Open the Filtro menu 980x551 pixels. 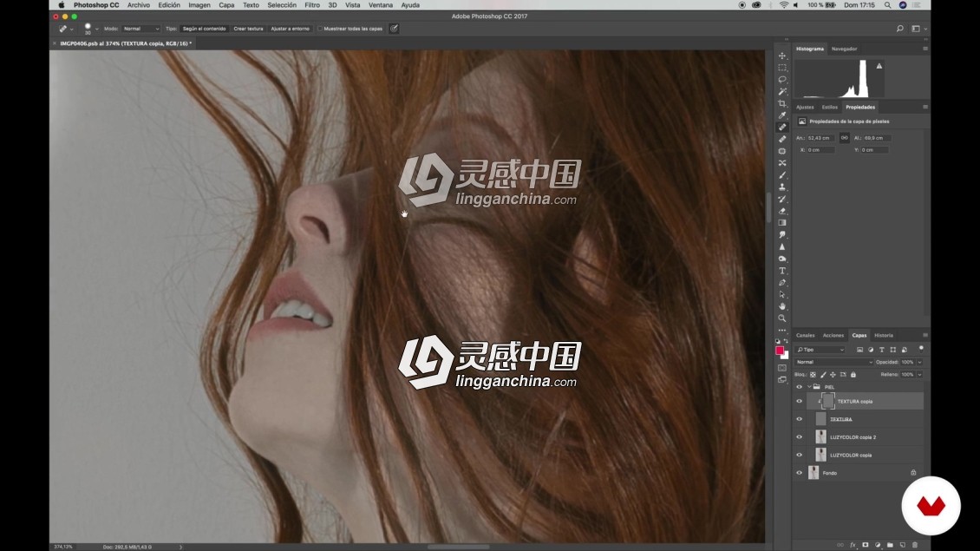click(312, 5)
